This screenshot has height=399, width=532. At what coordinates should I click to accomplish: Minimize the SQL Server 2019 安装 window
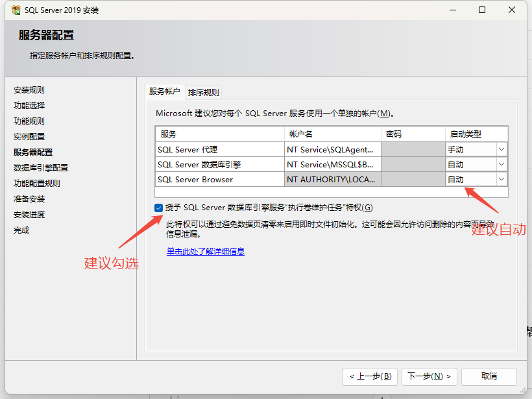click(x=453, y=10)
